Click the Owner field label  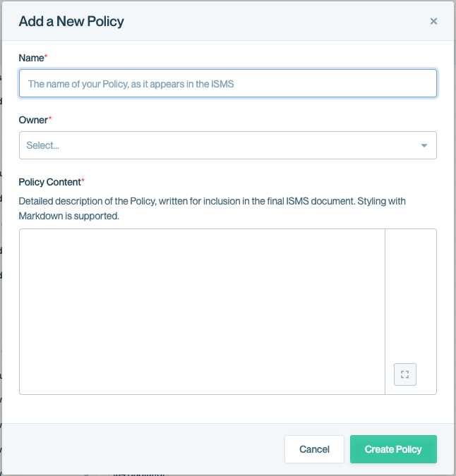point(32,119)
